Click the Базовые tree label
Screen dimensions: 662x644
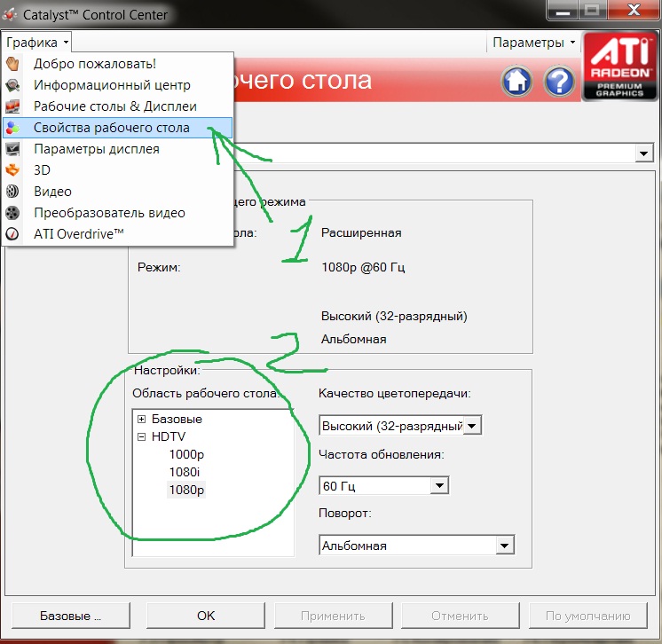click(177, 419)
